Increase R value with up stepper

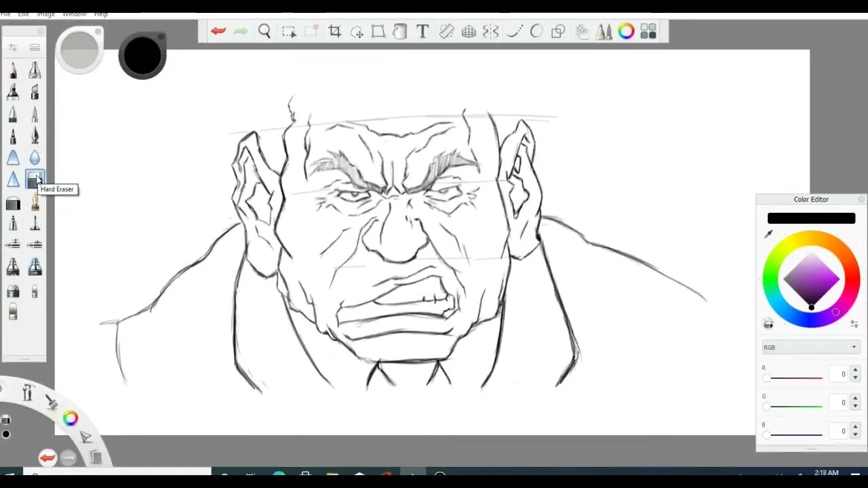[855, 370]
